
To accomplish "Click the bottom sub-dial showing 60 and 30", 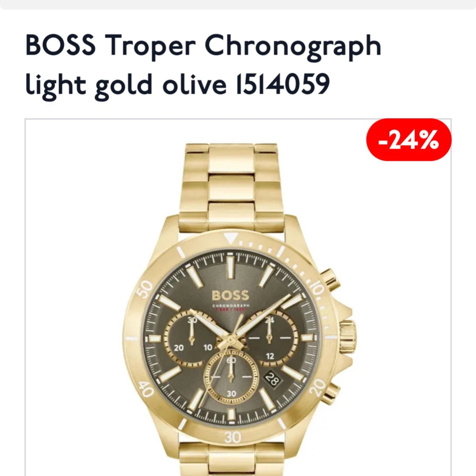I will [231, 377].
